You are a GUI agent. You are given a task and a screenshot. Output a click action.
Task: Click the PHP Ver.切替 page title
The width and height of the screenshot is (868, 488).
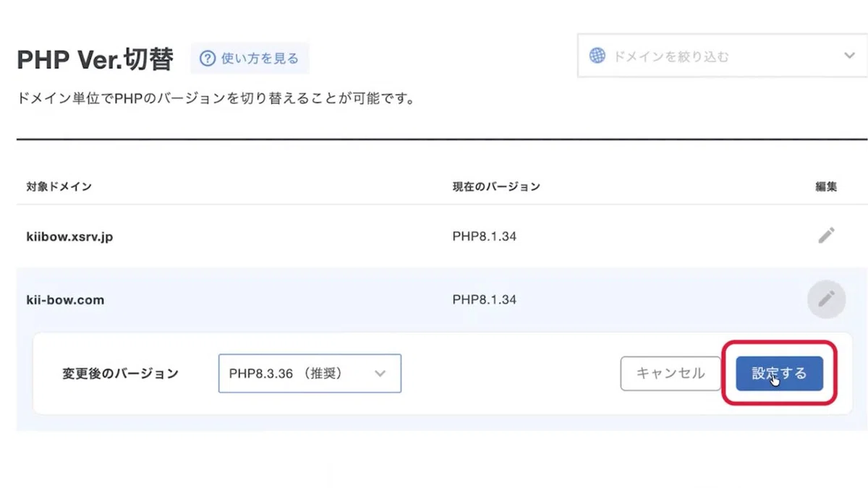(x=95, y=60)
